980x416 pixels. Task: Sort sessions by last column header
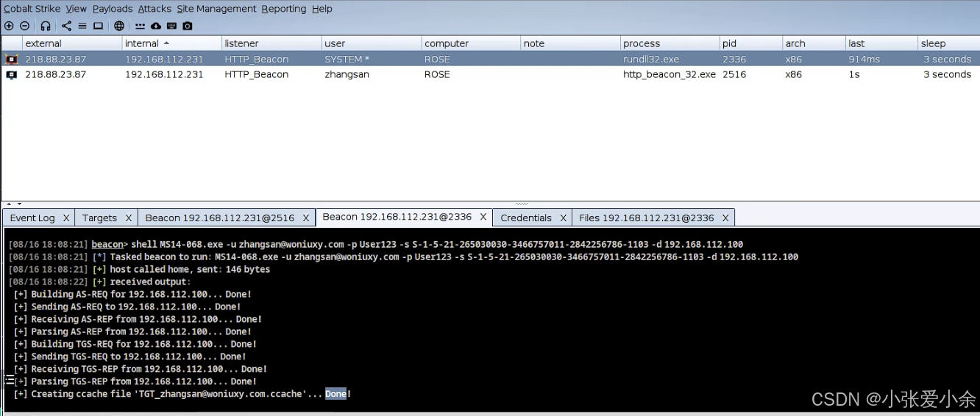(881, 43)
